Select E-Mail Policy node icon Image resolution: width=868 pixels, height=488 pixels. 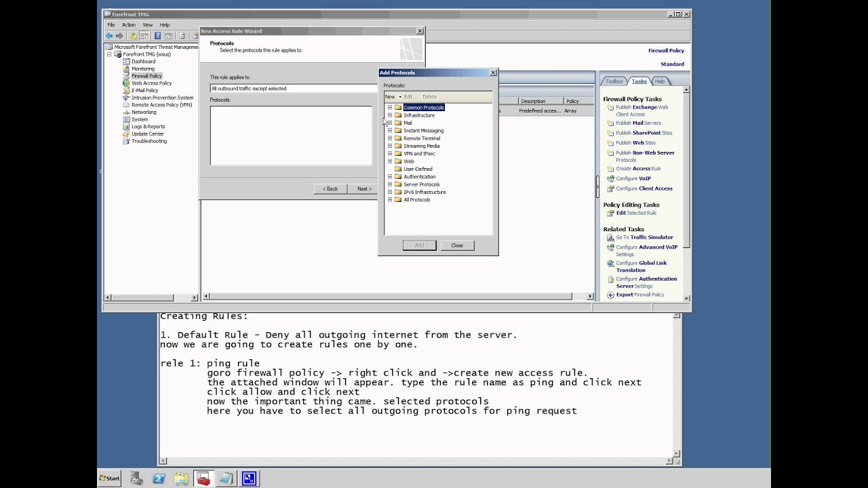127,90
